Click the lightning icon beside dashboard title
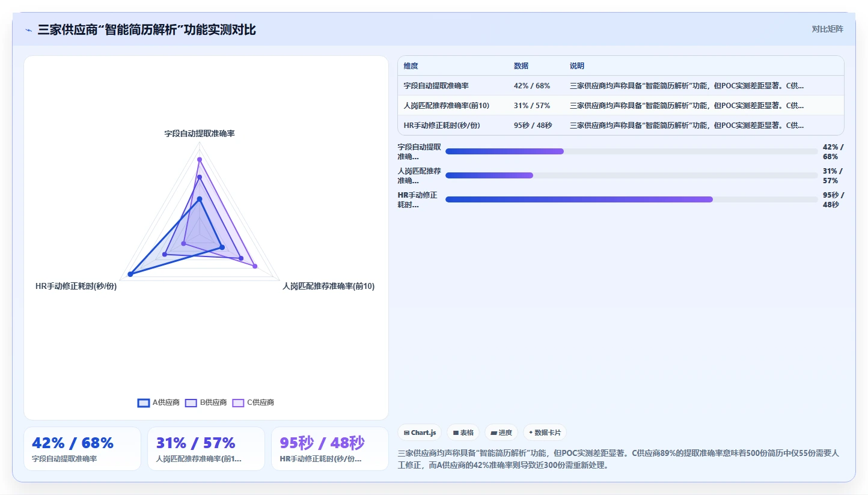This screenshot has width=868, height=495. click(29, 30)
